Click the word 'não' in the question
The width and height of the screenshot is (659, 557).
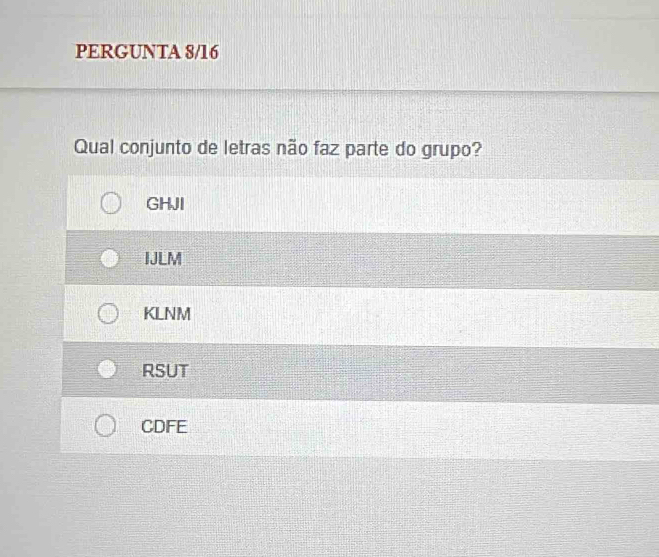click(x=296, y=150)
